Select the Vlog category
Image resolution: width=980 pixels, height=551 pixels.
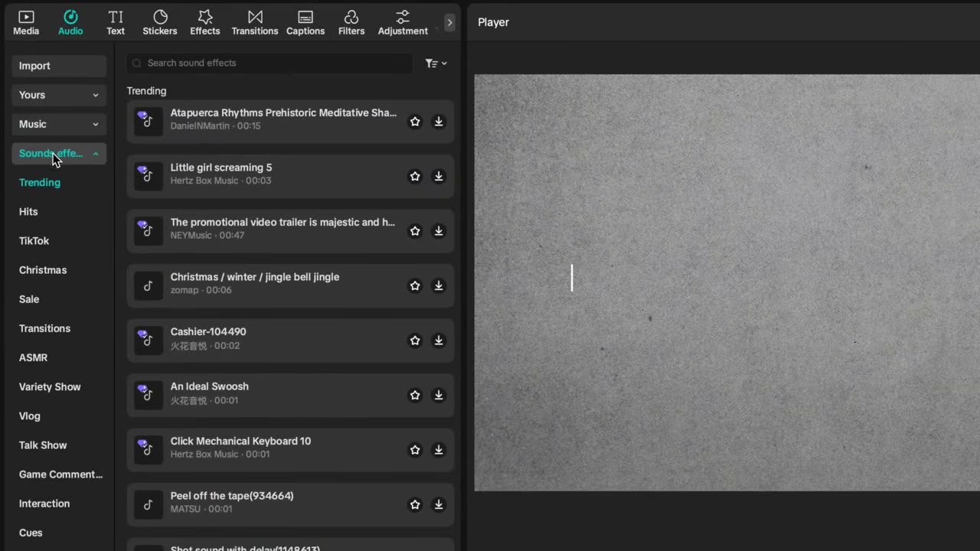[30, 416]
